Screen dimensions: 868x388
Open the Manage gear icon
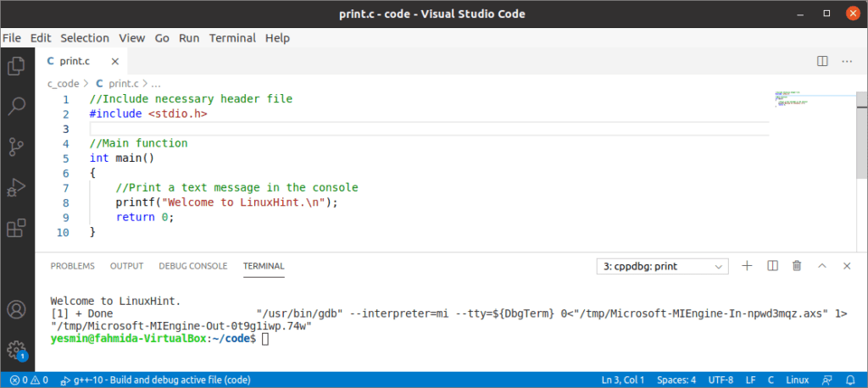(17, 350)
